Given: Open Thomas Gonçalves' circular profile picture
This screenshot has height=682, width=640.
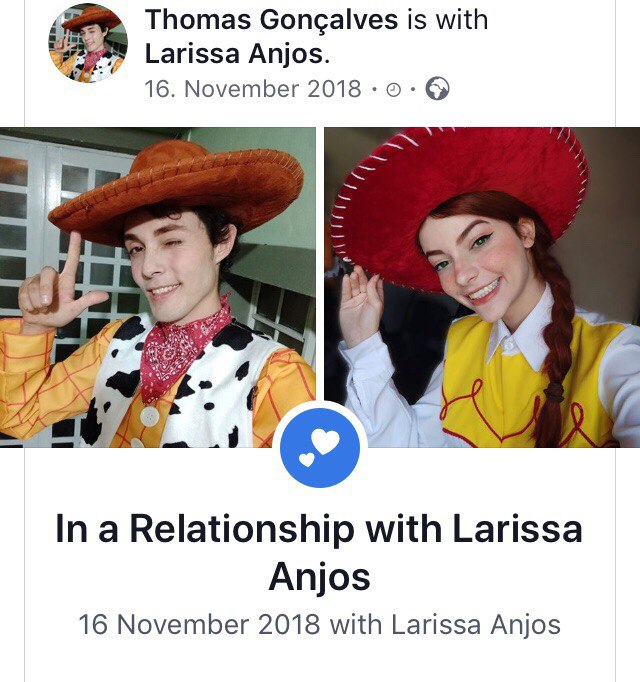Looking at the screenshot, I should [x=88, y=43].
